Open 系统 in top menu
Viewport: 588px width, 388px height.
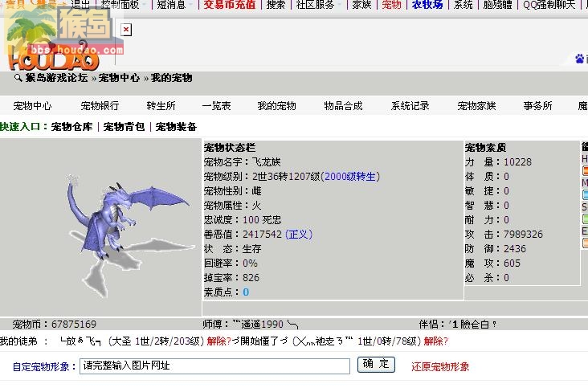tap(463, 4)
